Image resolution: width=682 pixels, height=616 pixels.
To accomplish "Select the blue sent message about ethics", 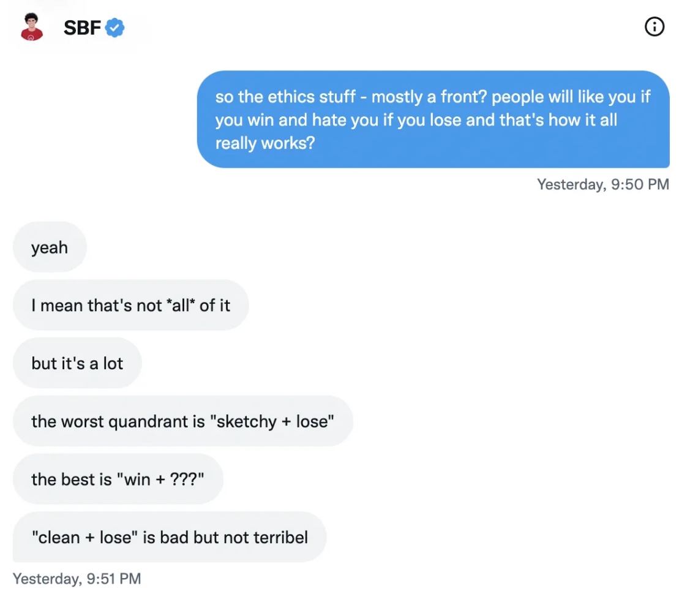I will coord(433,119).
